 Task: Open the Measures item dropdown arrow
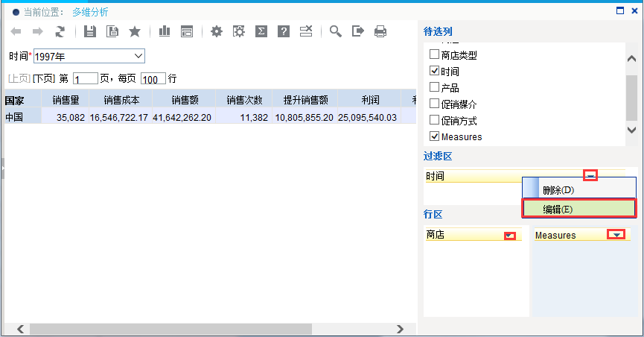click(x=616, y=235)
